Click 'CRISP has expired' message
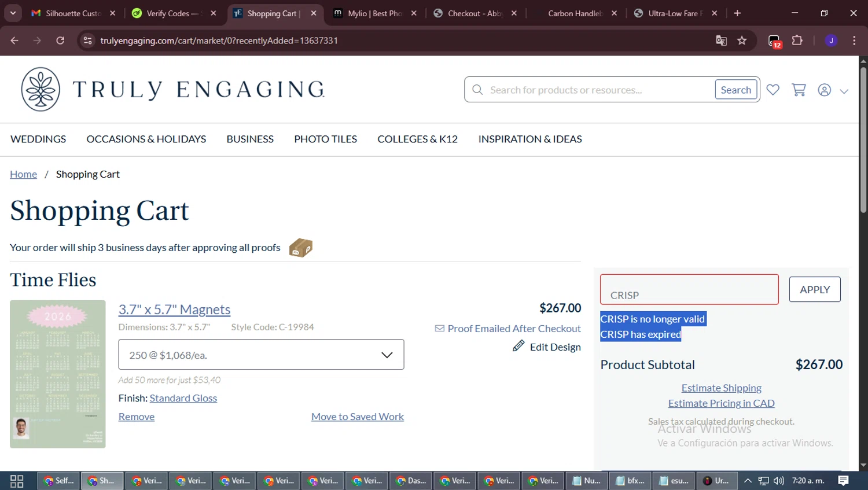The image size is (868, 490). (641, 334)
